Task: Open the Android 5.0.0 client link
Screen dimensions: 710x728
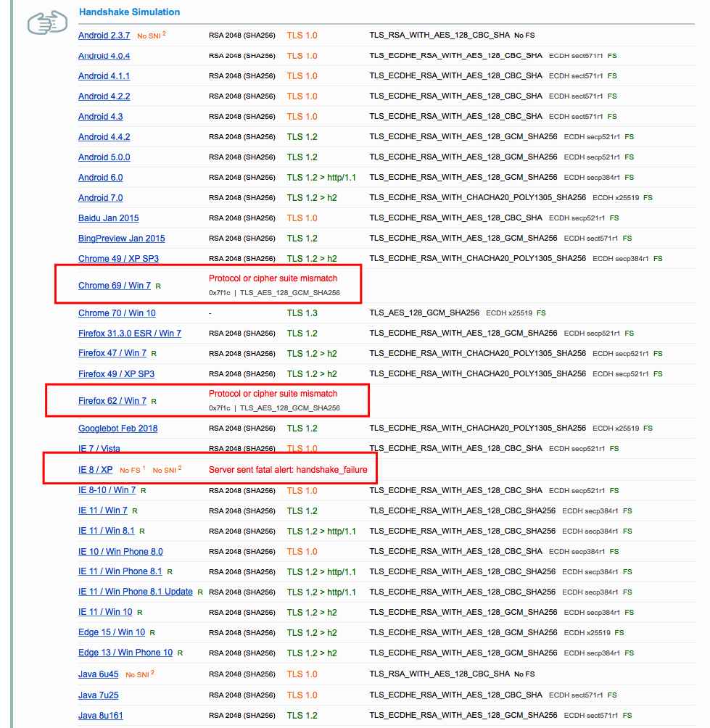Action: point(104,157)
